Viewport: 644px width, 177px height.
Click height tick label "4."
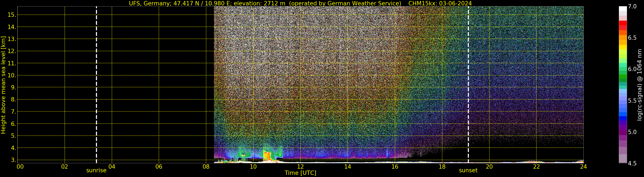click(13, 148)
